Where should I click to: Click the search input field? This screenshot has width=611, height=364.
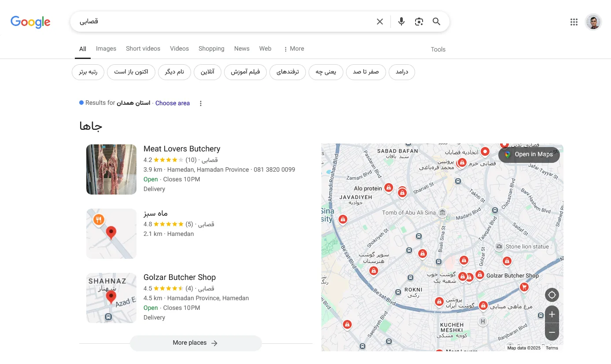(225, 22)
